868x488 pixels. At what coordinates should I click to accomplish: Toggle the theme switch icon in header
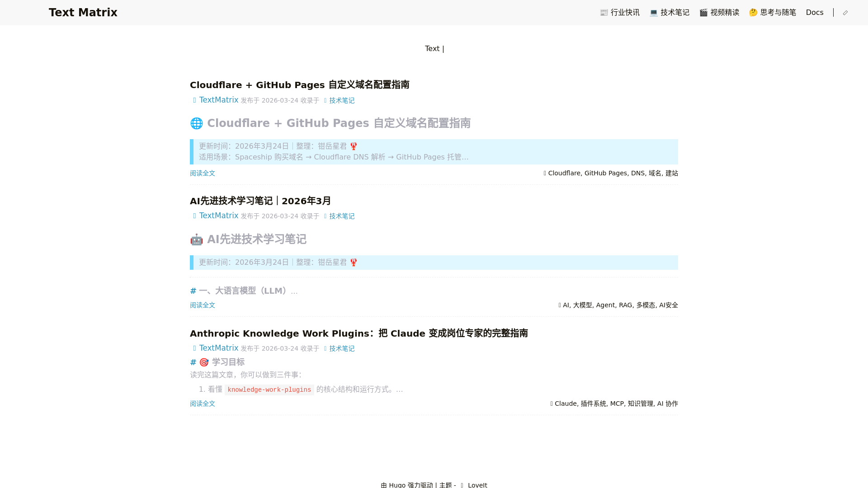click(845, 13)
